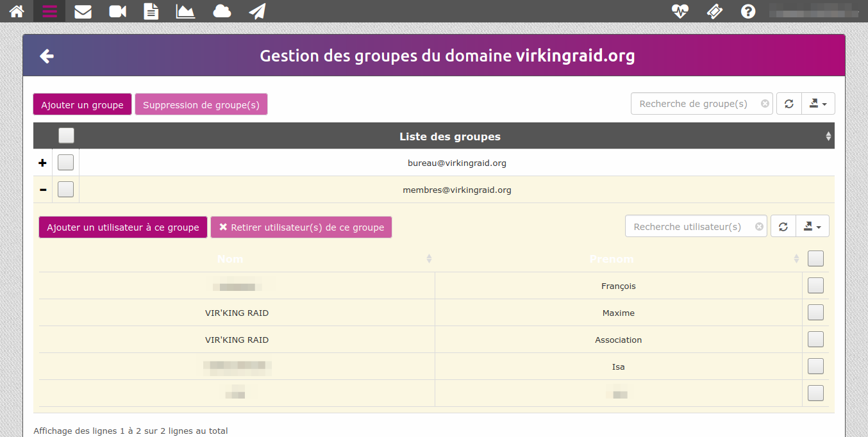
Task: Go to the home icon in top bar
Action: click(17, 11)
